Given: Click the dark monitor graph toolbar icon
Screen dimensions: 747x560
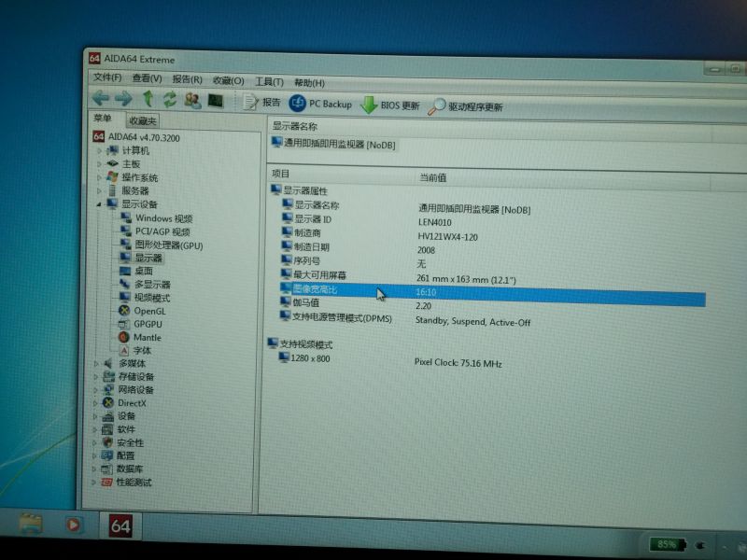Looking at the screenshot, I should pos(216,101).
